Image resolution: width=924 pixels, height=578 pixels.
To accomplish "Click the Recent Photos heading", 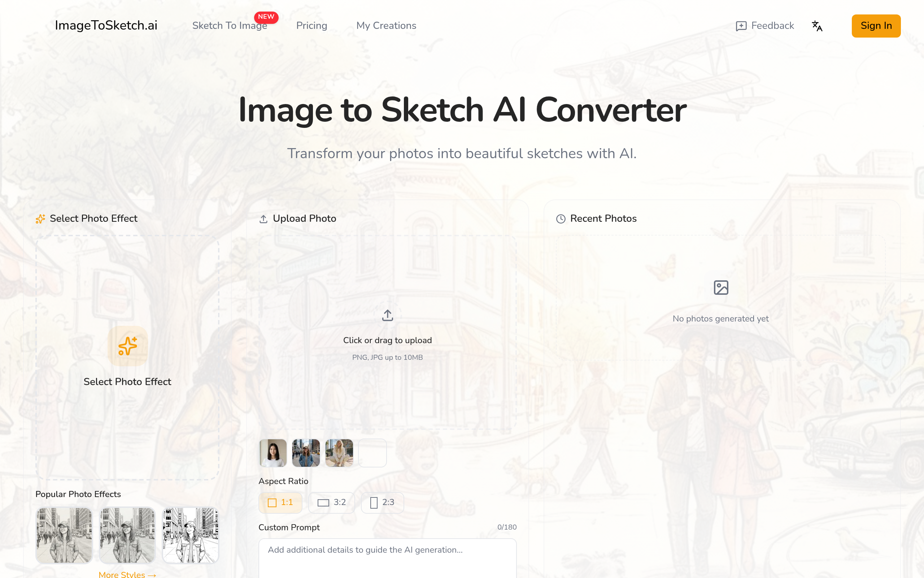I will (x=603, y=218).
